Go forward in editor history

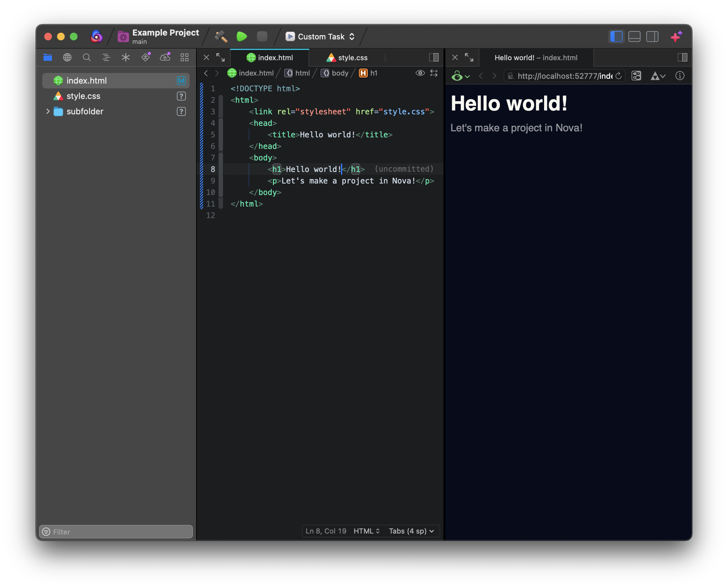click(x=217, y=73)
